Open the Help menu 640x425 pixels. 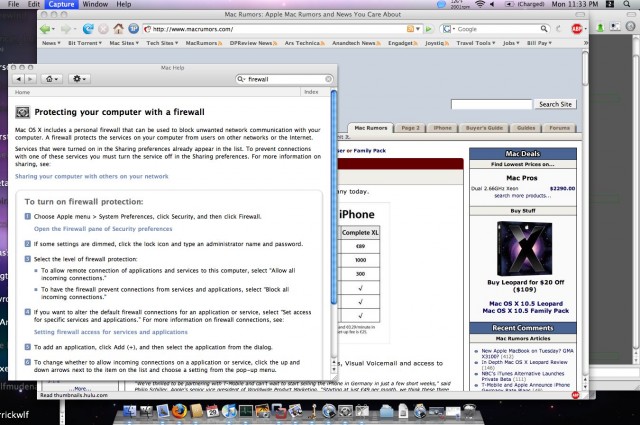[x=124, y=4]
